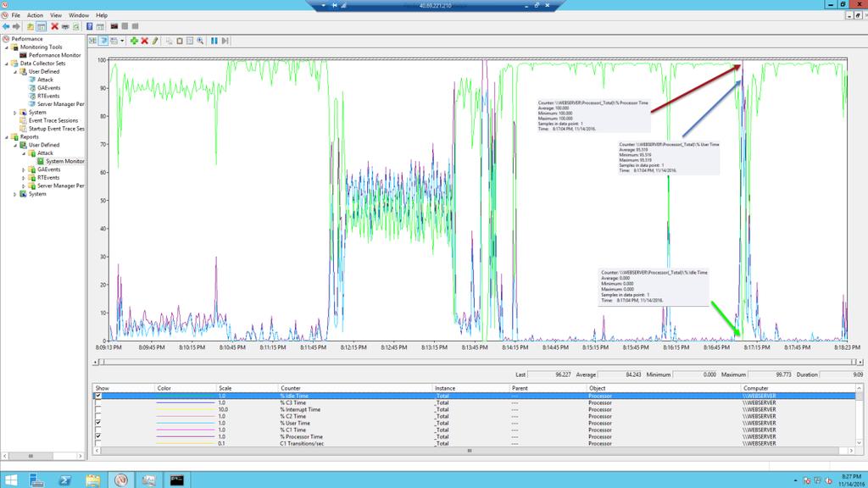This screenshot has width=868, height=488.
Task: Collapse User Defined under Data Collector Sets
Action: pyautogui.click(x=15, y=72)
